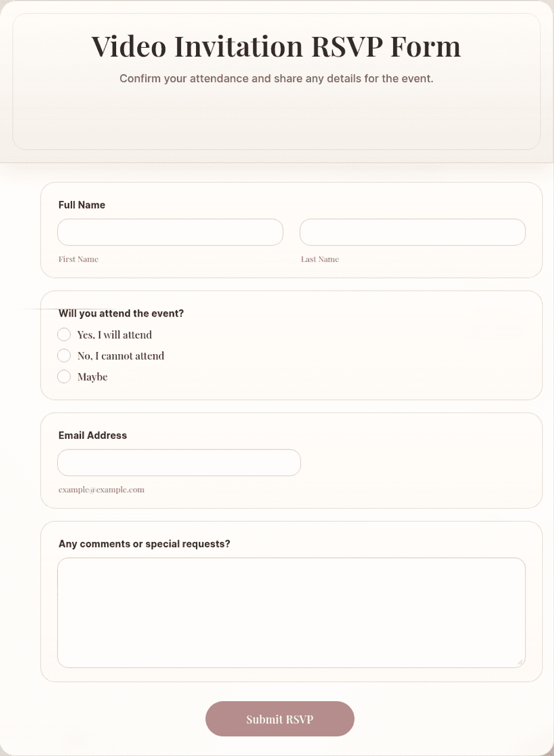Activate the Email Address input box
Viewport: 554px width, 756px height.
pyautogui.click(x=179, y=463)
